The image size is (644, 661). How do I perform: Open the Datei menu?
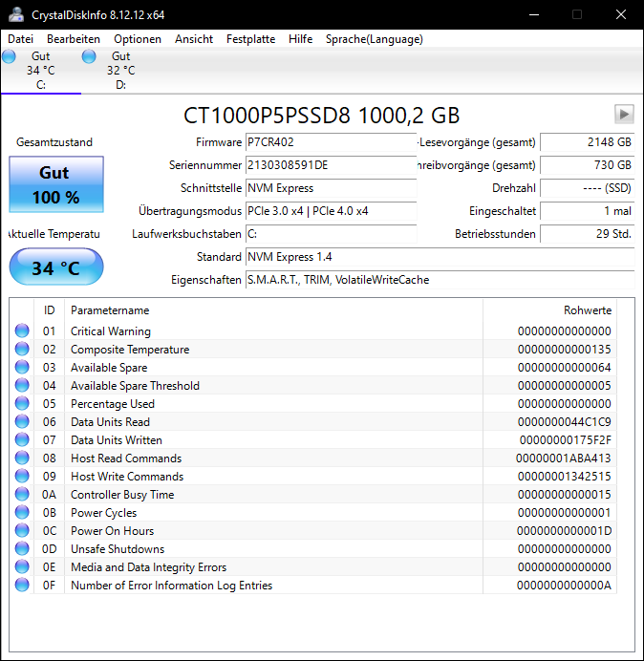[20, 39]
